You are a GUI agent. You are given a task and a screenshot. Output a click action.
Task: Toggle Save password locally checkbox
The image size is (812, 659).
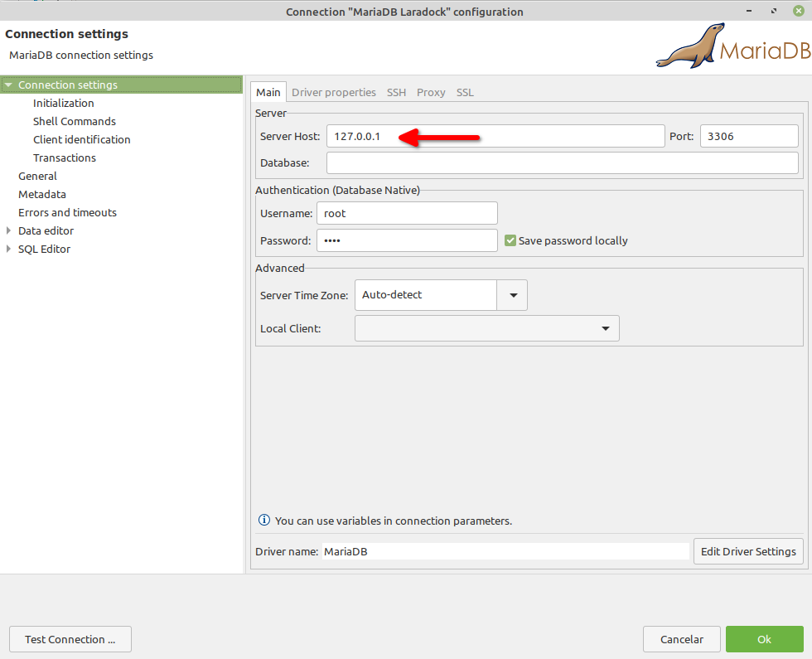(x=510, y=240)
